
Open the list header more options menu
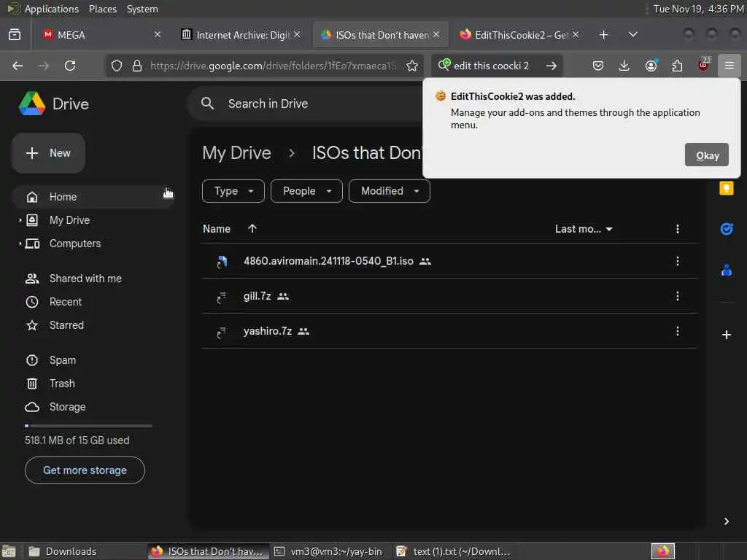[x=678, y=229]
